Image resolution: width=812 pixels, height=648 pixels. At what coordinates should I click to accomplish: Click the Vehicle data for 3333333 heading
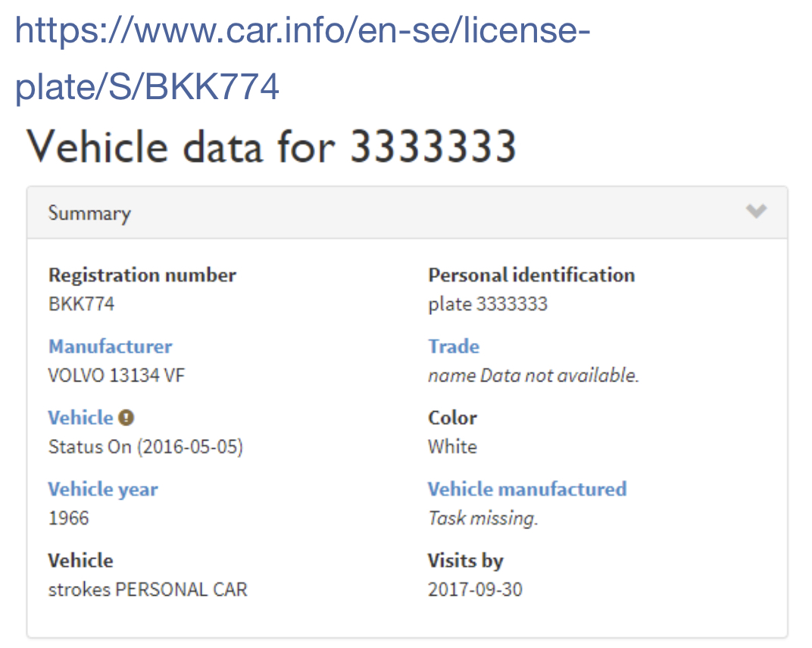point(271,146)
